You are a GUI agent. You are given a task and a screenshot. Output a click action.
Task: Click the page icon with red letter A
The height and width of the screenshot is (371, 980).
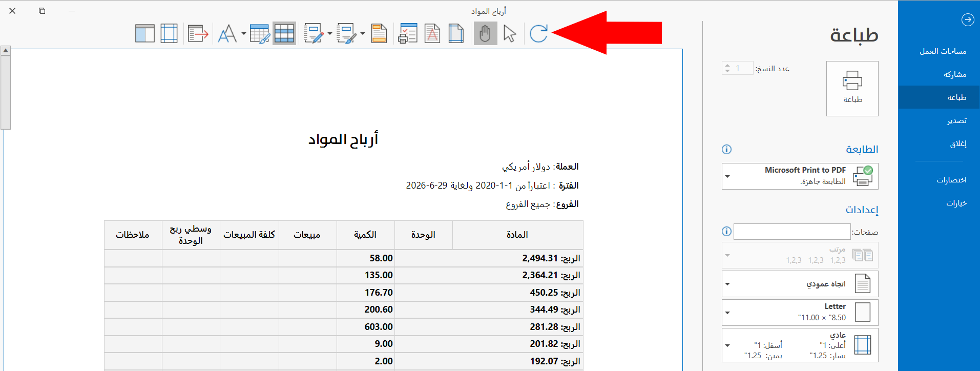click(x=432, y=34)
